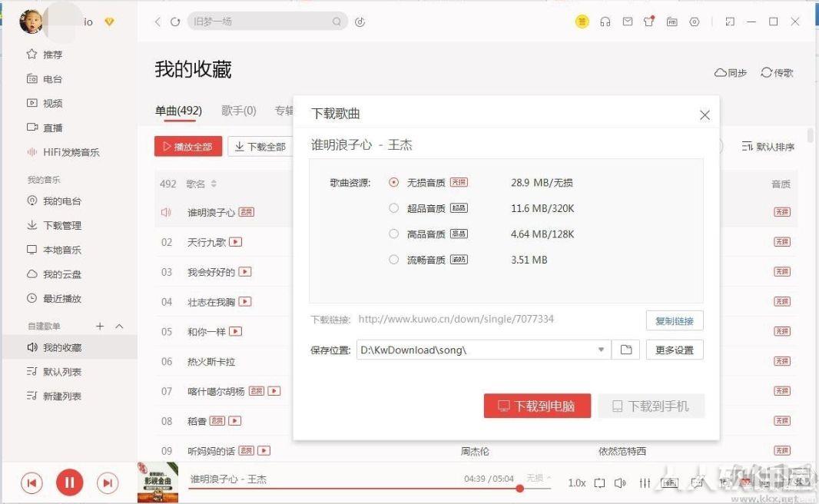The height and width of the screenshot is (504, 819).
Task: Open the 1.0x playback speed selector
Action: [x=577, y=482]
